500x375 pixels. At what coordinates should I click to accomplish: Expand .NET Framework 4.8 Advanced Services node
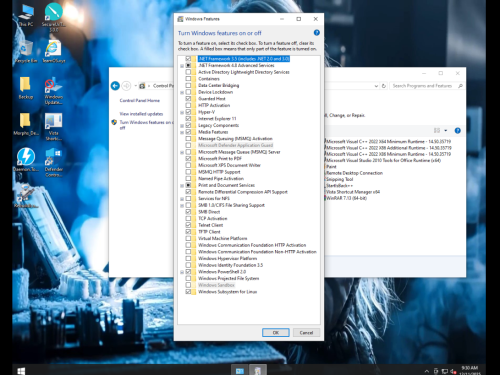[x=182, y=66]
